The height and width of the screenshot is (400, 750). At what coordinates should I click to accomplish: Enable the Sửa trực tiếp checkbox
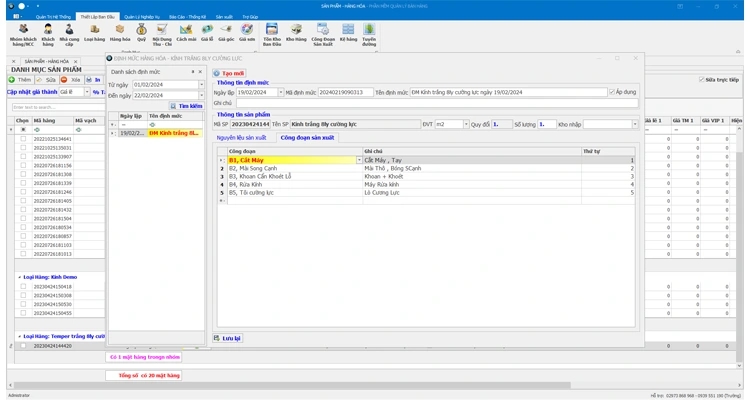pos(701,79)
